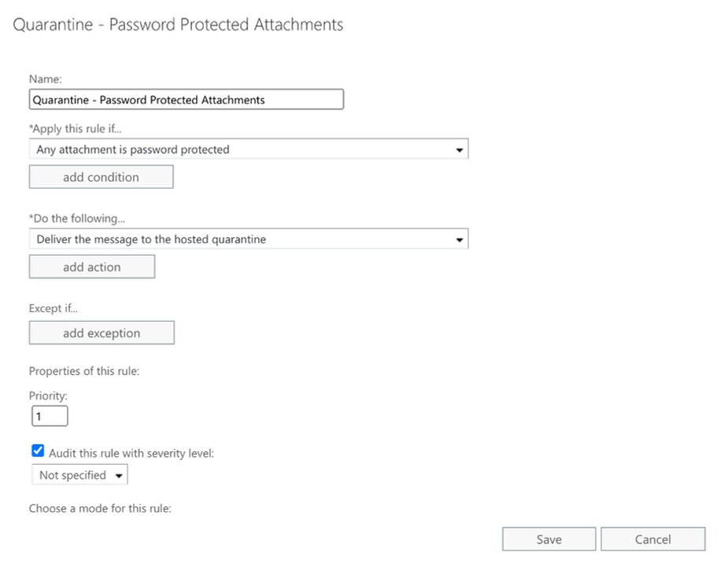Click 'Choose a mode for this rule:' text
Viewport: 728px width, 567px height.
point(100,509)
